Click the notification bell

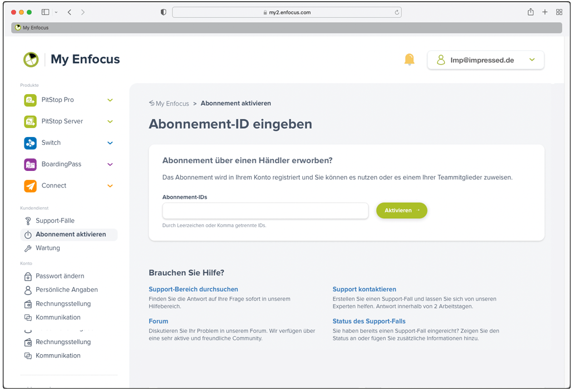coord(410,59)
